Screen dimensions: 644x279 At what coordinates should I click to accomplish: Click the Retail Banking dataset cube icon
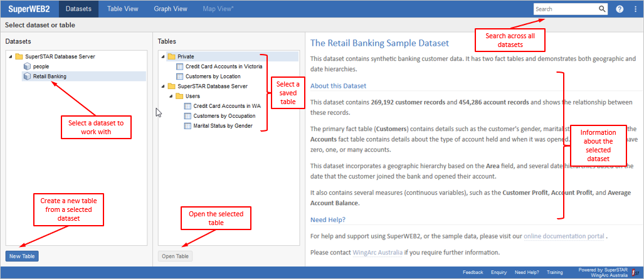click(27, 76)
